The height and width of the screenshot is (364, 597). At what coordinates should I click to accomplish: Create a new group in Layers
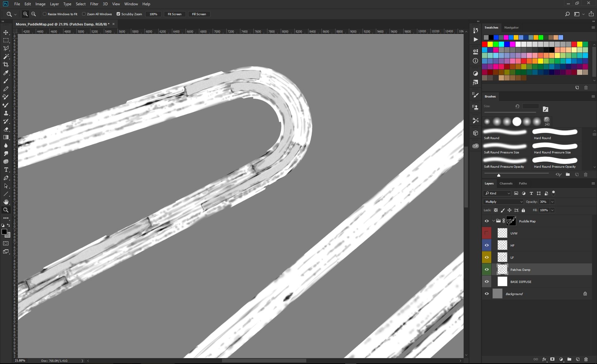(x=569, y=359)
